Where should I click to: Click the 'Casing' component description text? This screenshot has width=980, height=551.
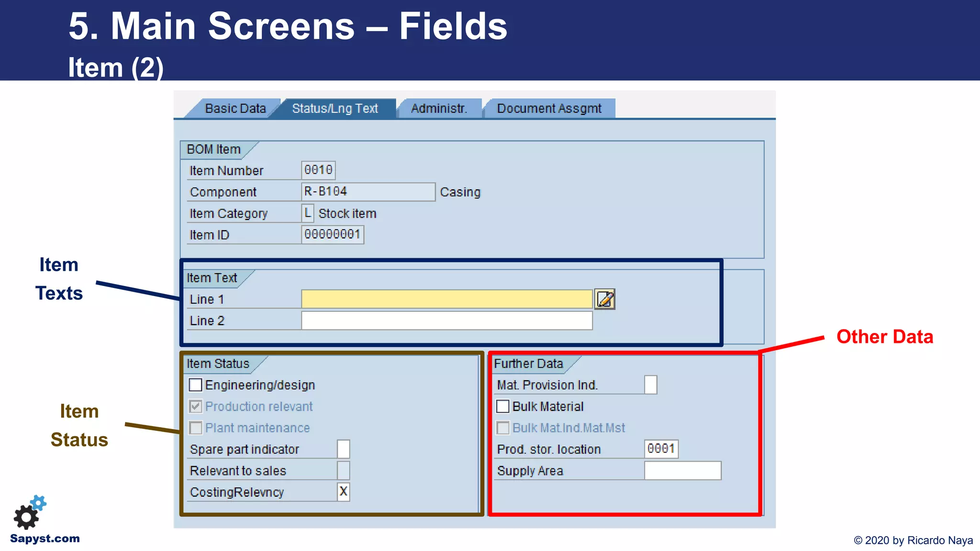[460, 192]
